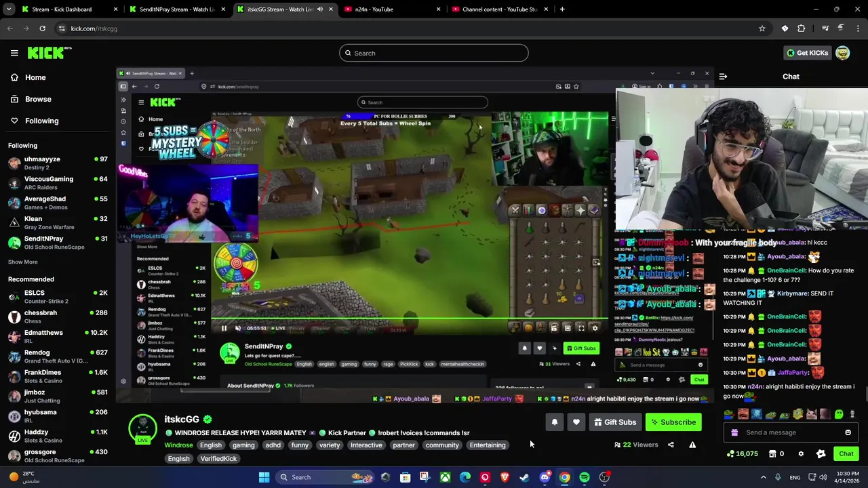Open hyubsama recommended channel
The width and height of the screenshot is (868, 488).
pyautogui.click(x=58, y=415)
